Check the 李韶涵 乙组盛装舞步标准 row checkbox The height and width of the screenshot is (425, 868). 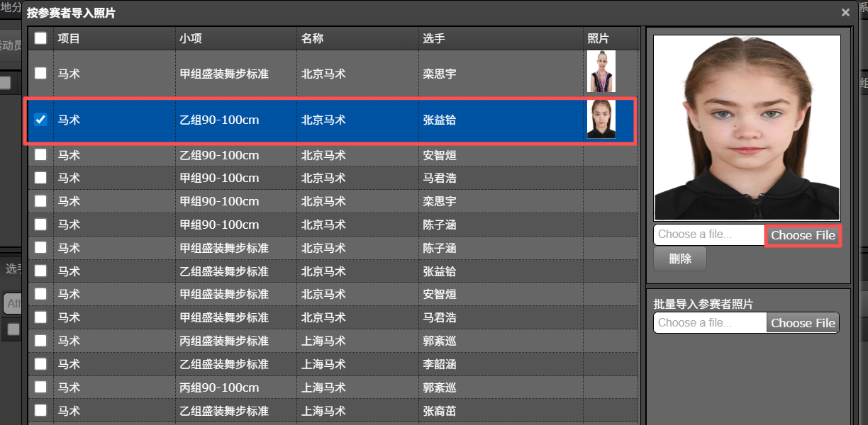pyautogui.click(x=40, y=364)
